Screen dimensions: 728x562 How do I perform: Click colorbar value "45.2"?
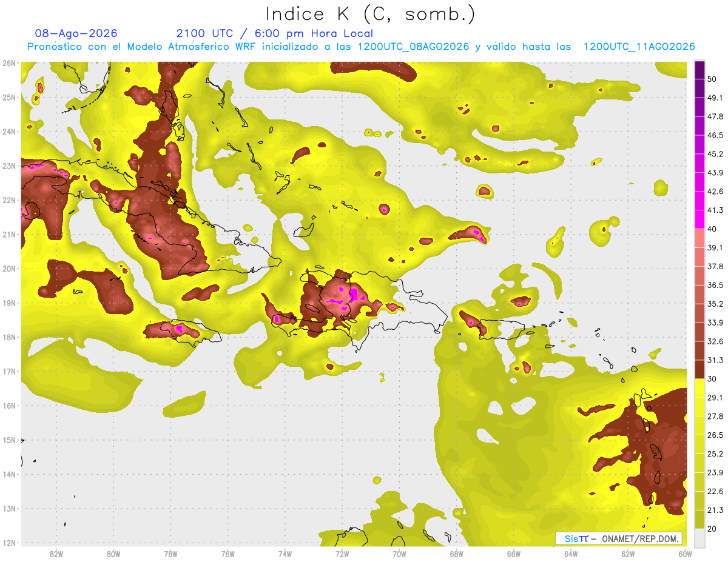pos(715,154)
